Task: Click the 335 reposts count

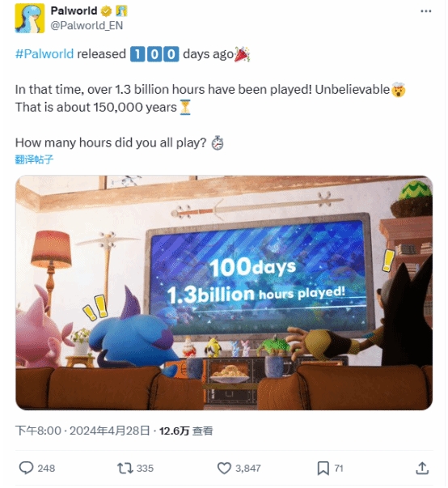Action: pos(145,468)
